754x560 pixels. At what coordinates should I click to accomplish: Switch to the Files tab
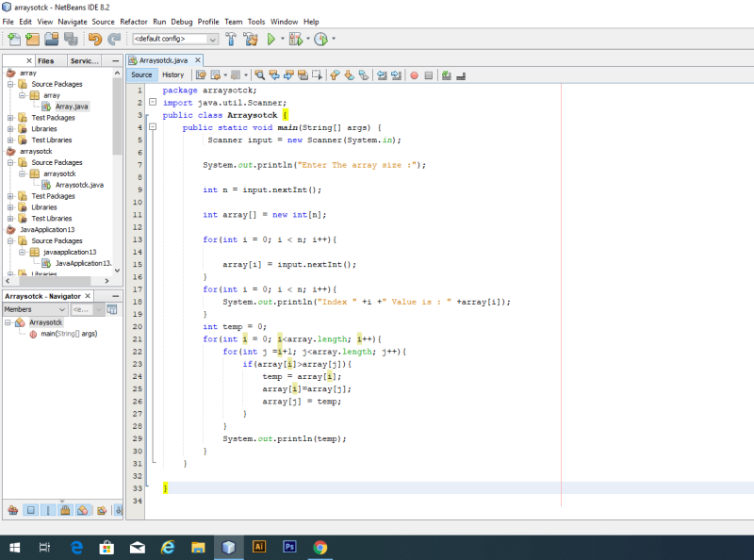click(45, 60)
